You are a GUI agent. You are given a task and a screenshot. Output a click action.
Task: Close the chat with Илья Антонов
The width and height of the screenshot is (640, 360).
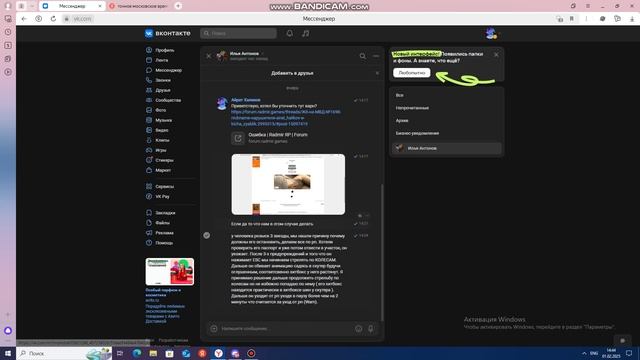[x=209, y=56]
